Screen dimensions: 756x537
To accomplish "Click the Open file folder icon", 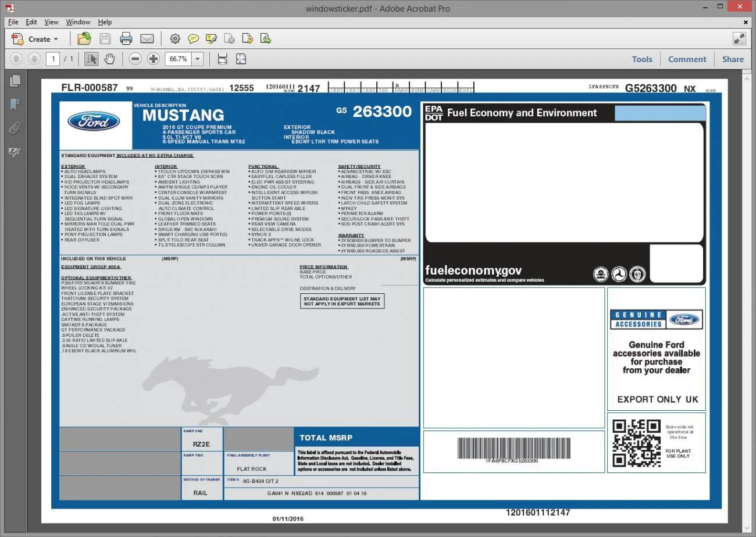I will [84, 39].
